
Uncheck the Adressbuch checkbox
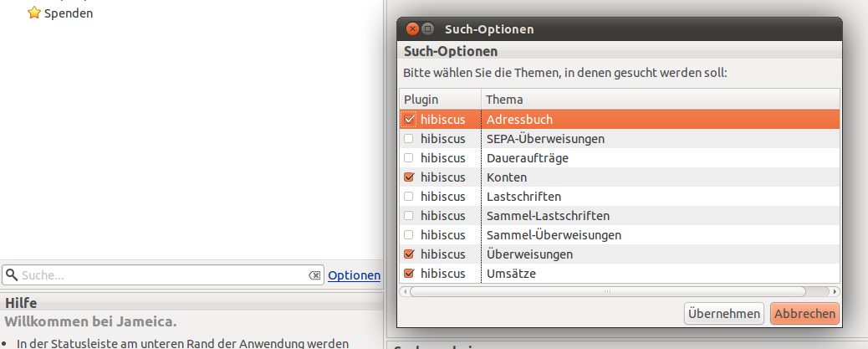coord(409,119)
